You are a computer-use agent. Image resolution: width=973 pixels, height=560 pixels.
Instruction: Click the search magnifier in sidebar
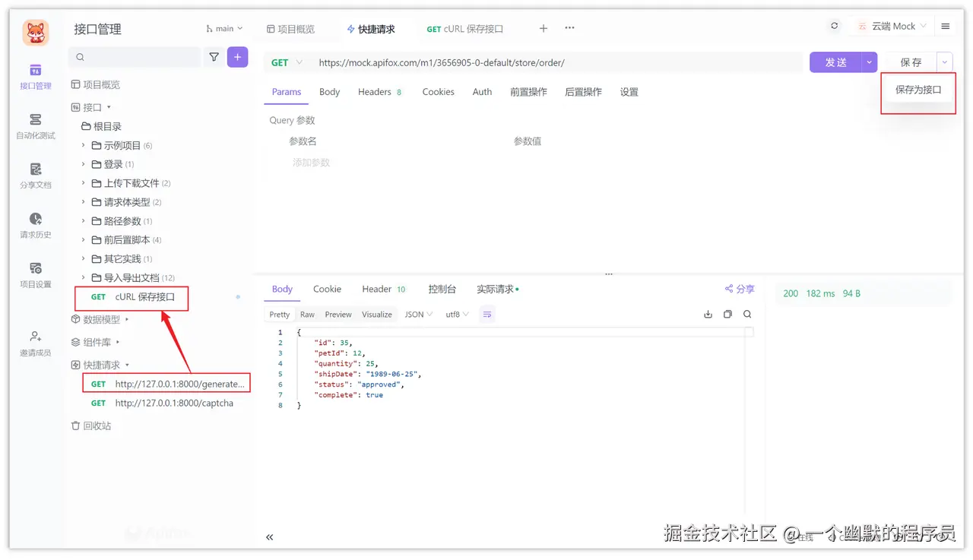pos(80,57)
